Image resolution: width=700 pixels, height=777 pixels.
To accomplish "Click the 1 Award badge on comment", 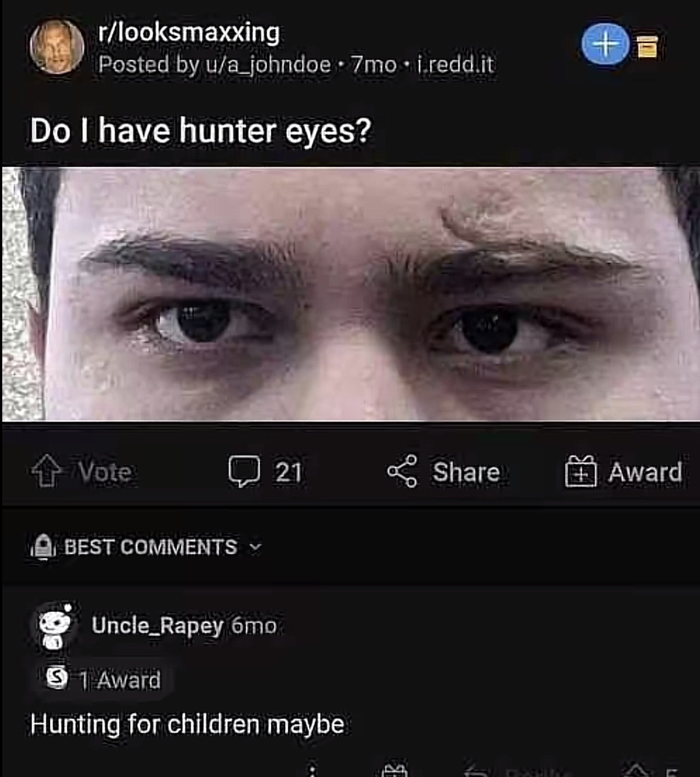I will click(x=105, y=679).
